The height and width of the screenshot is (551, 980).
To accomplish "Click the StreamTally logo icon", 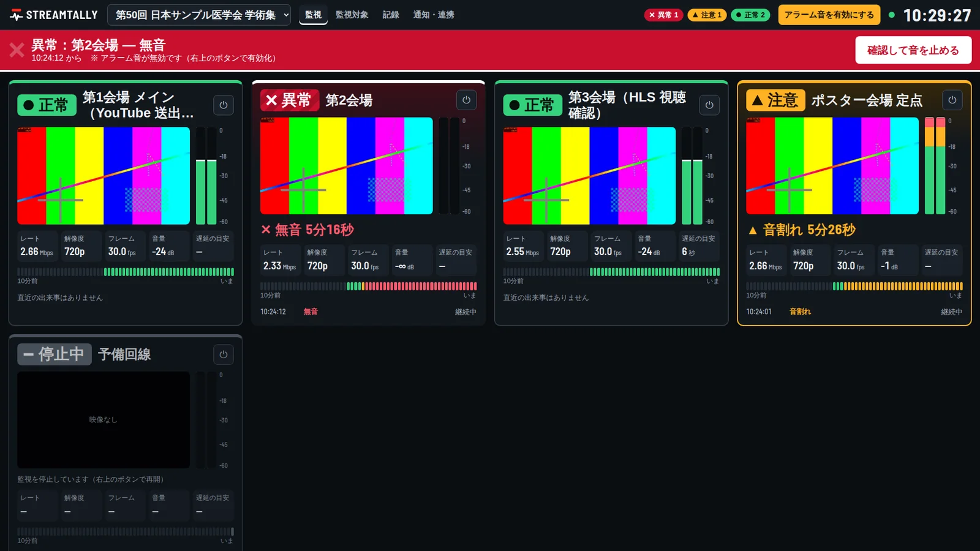I will point(17,15).
